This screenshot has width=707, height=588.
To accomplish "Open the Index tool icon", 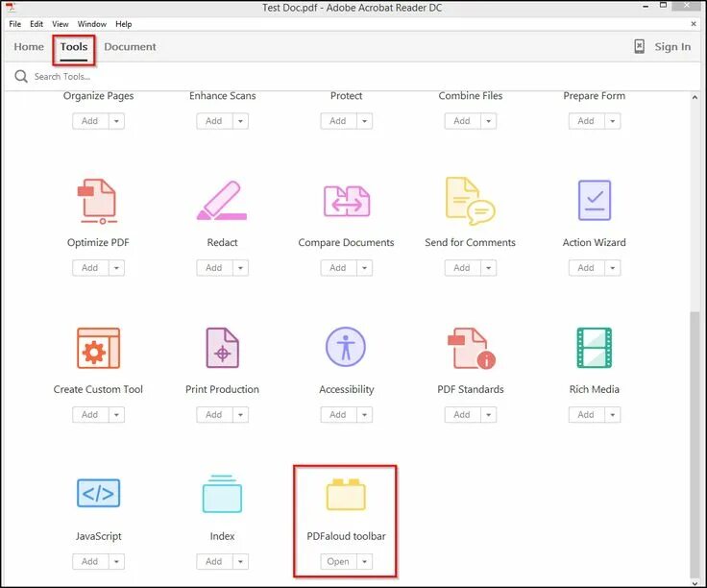I will [222, 494].
